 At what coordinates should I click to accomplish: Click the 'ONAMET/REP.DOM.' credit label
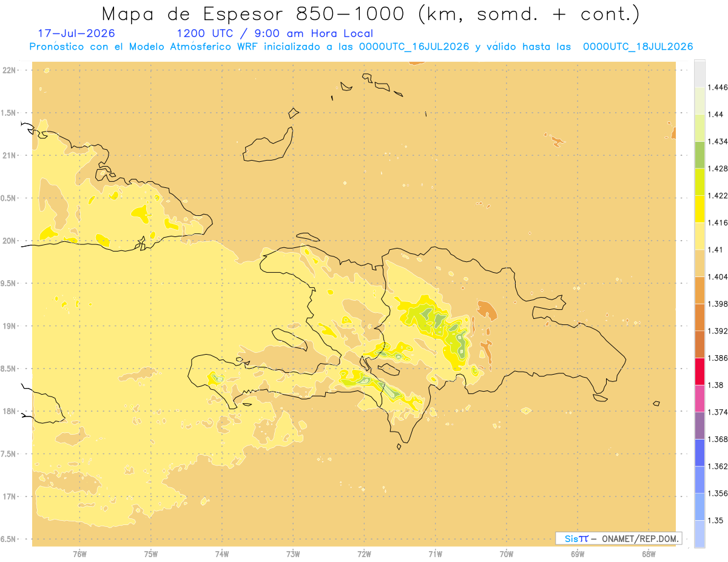tap(640, 538)
